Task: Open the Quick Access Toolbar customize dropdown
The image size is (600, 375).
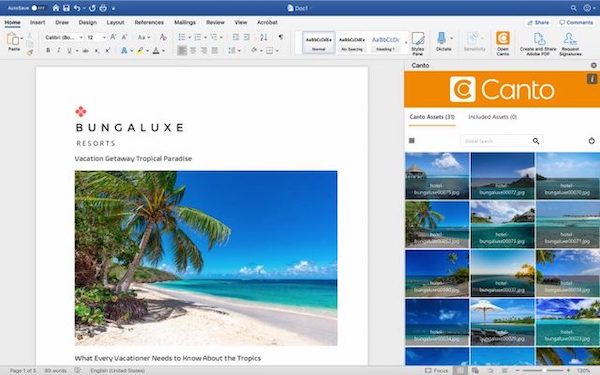Action: click(x=114, y=8)
